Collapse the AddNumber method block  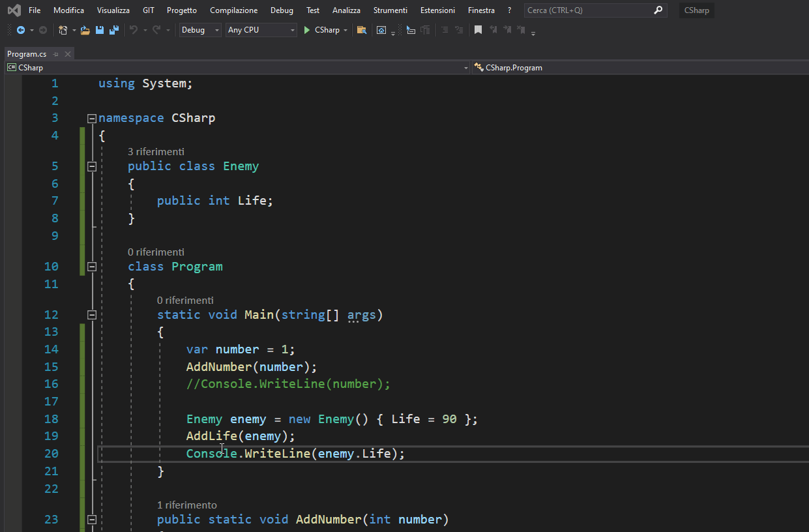point(92,520)
